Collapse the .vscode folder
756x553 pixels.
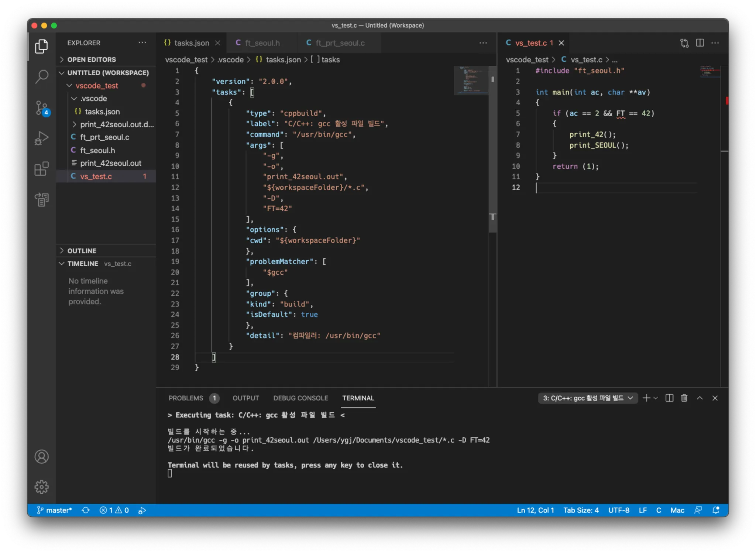(93, 99)
